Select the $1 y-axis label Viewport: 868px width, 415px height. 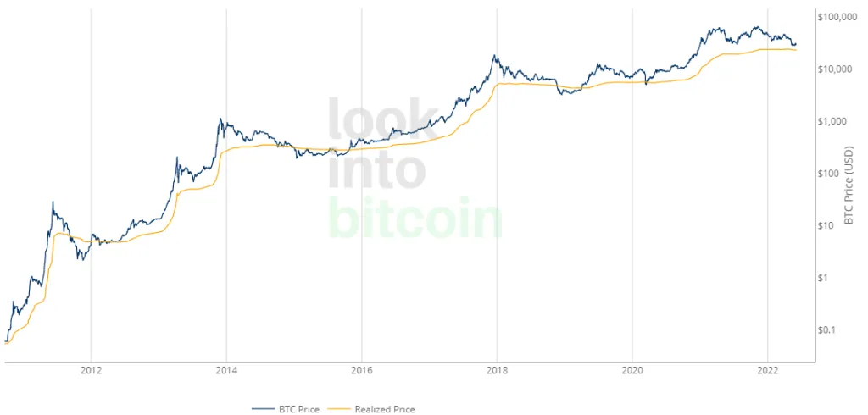coord(823,278)
